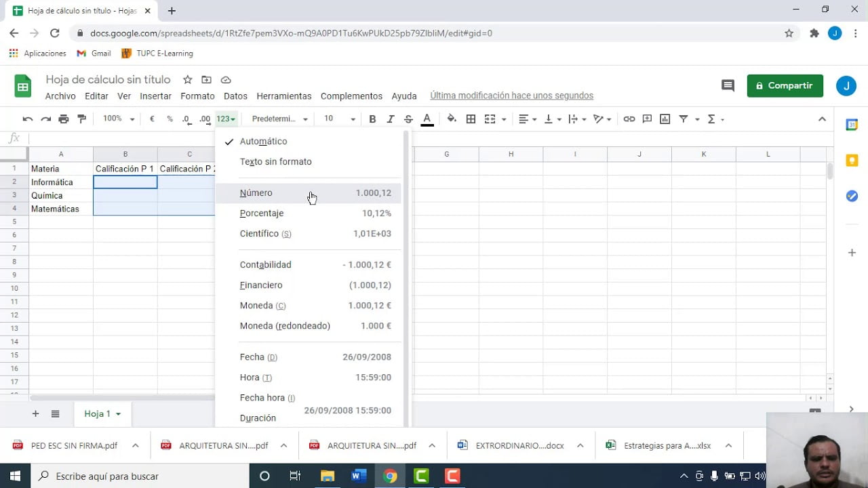Choose the Fecha format option

pyautogui.click(x=309, y=357)
